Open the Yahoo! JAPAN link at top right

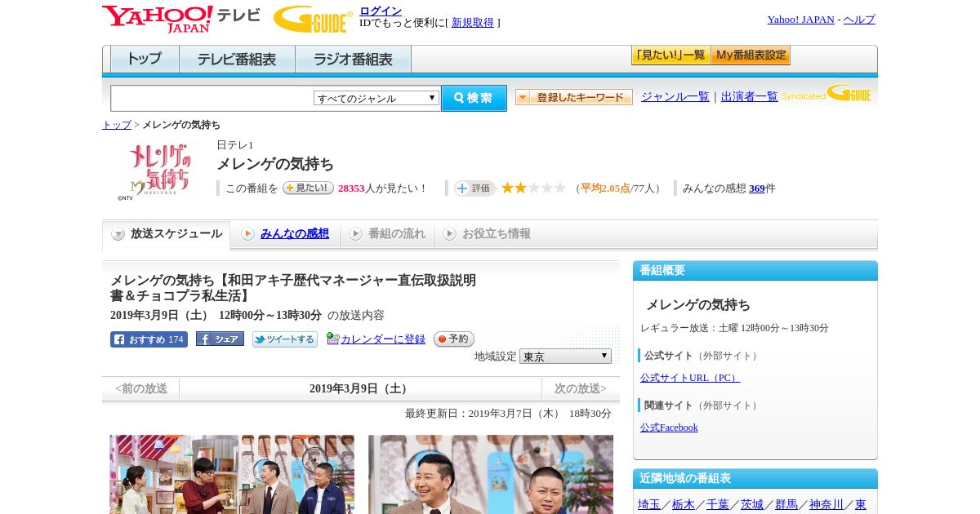click(x=801, y=20)
